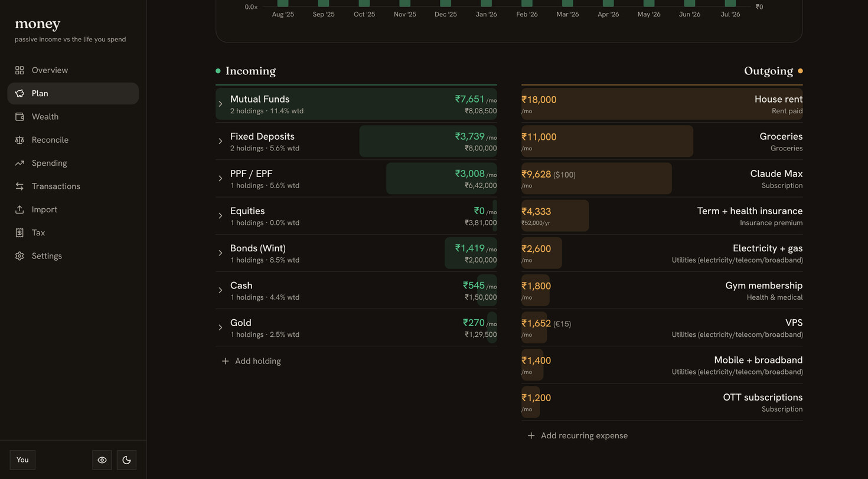
Task: Expand the Bonds (Wint) chevron
Action: pos(220,252)
